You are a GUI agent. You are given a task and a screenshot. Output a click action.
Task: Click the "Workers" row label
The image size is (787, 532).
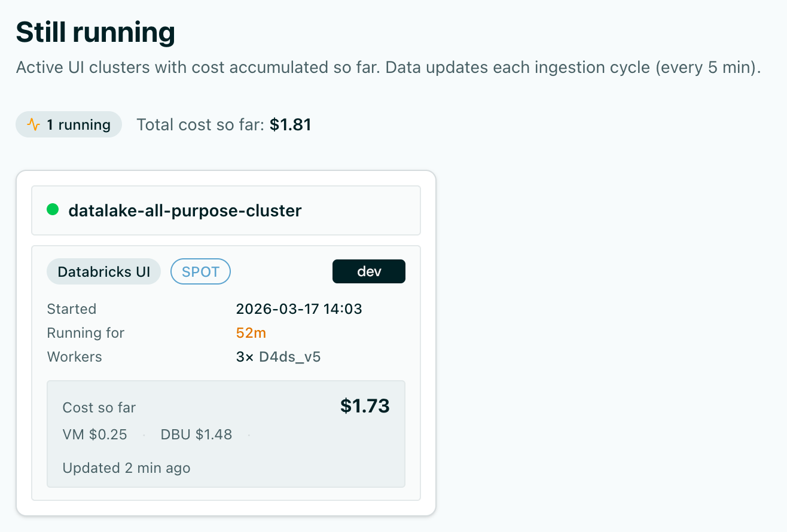[x=74, y=357]
